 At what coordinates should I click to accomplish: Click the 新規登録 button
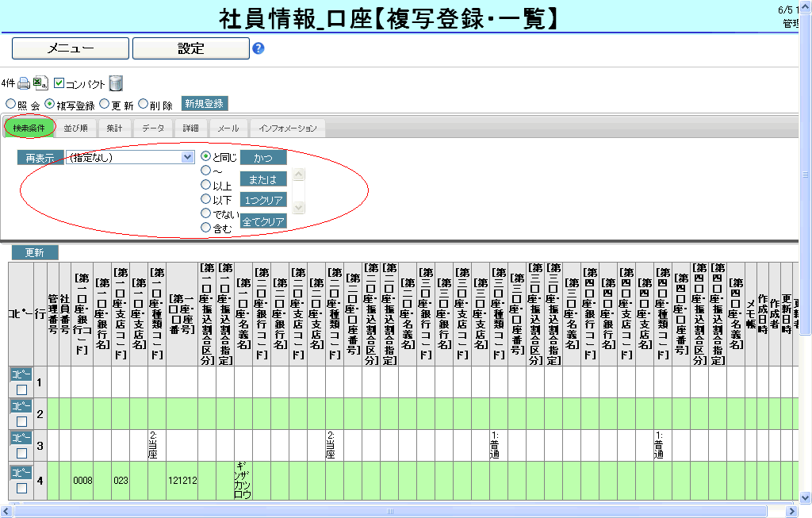tap(204, 103)
